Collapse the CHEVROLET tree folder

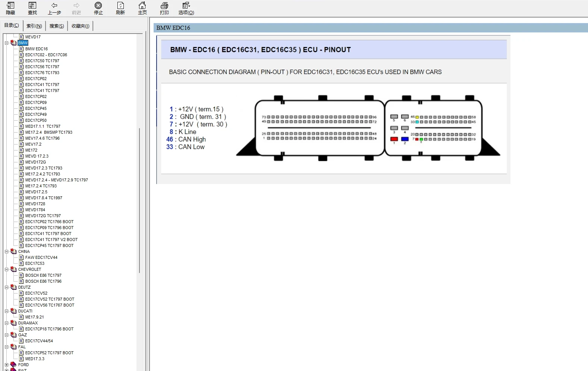tap(6, 269)
